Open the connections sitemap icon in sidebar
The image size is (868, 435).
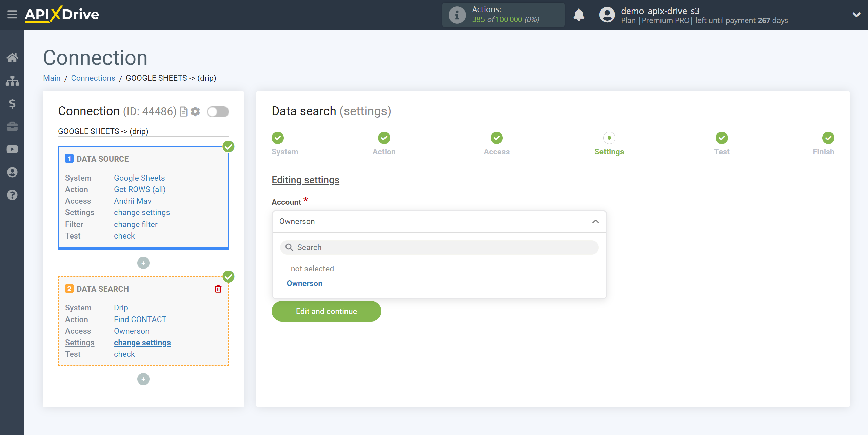coord(12,81)
